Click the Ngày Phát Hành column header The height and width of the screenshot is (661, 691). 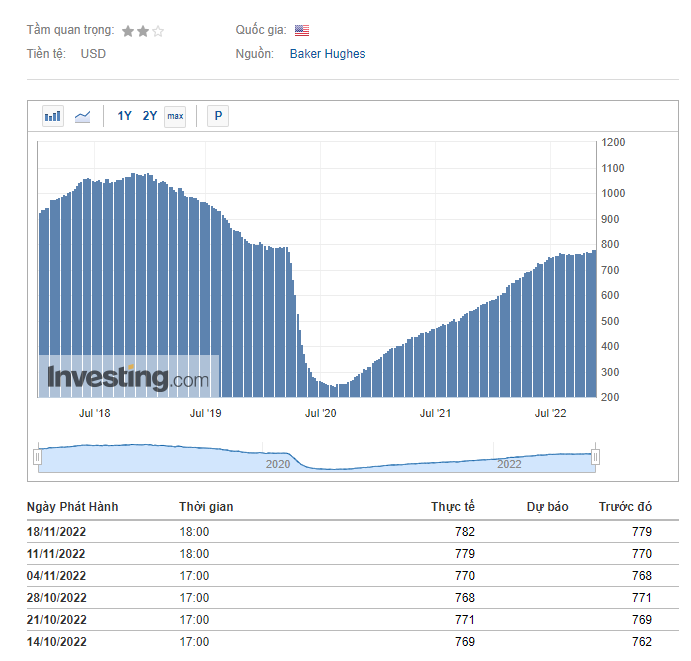pos(73,507)
